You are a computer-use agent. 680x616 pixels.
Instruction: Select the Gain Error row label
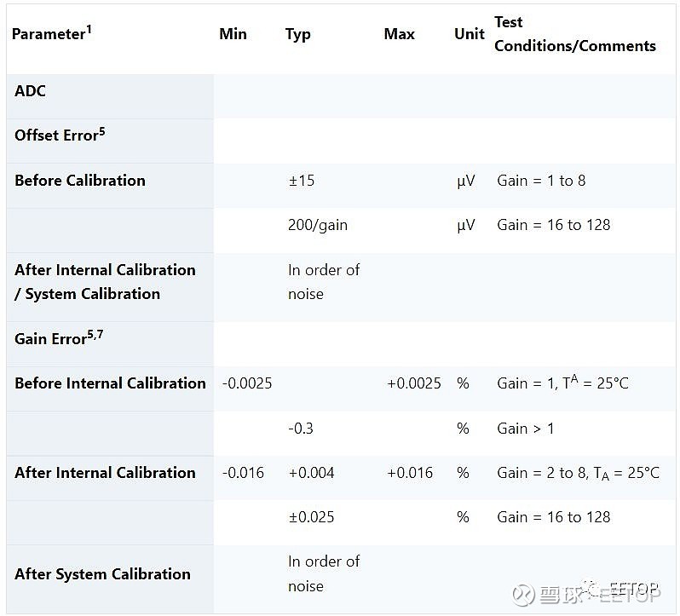tap(56, 338)
